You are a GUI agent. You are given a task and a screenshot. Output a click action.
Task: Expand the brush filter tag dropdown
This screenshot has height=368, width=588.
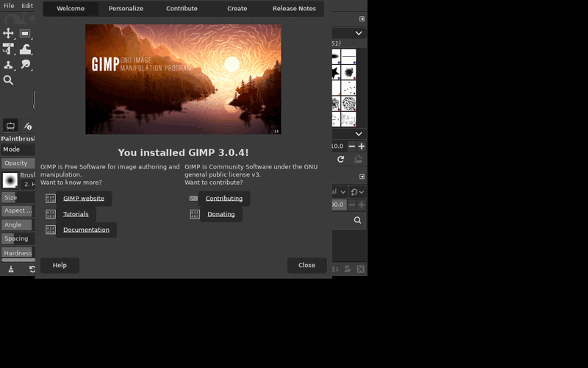coord(359,33)
